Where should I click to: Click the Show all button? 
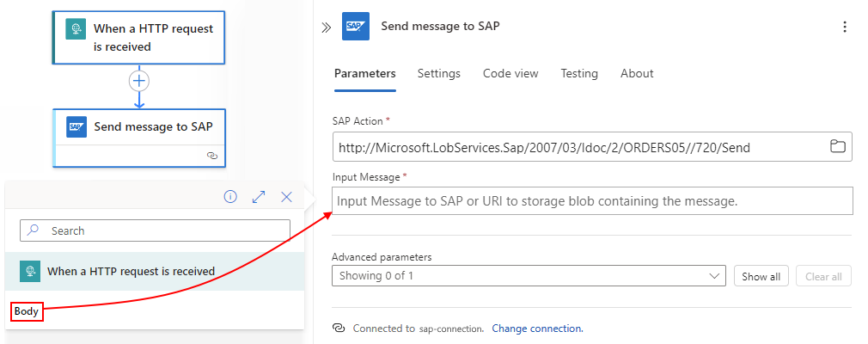tap(761, 276)
